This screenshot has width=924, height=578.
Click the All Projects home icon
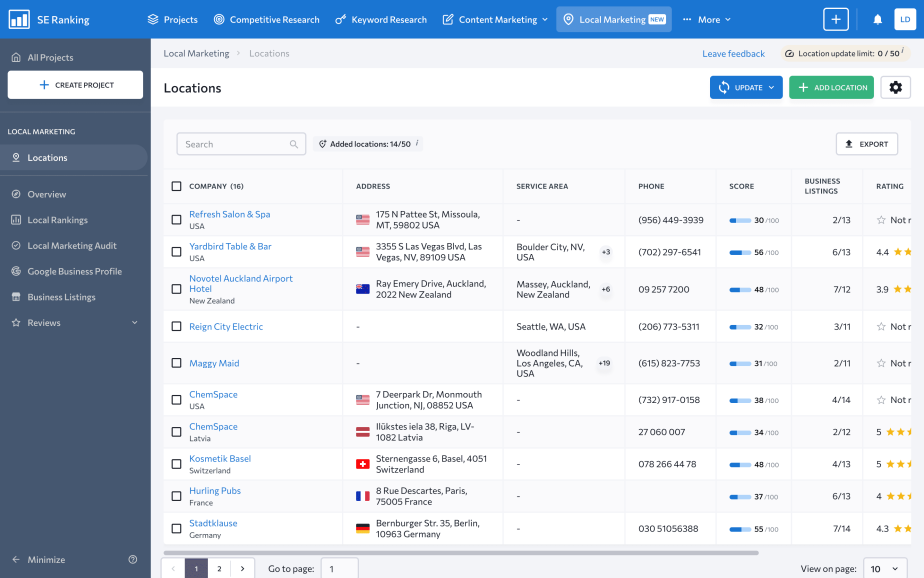pos(16,57)
